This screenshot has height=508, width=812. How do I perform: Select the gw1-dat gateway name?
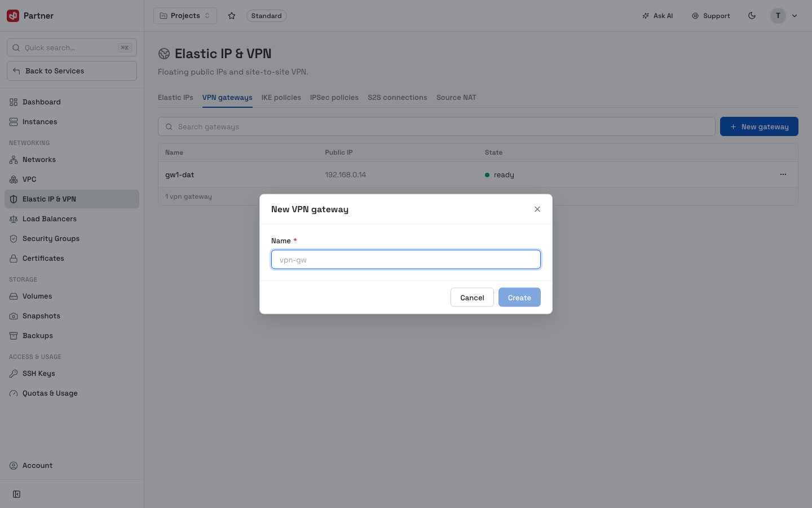(179, 175)
